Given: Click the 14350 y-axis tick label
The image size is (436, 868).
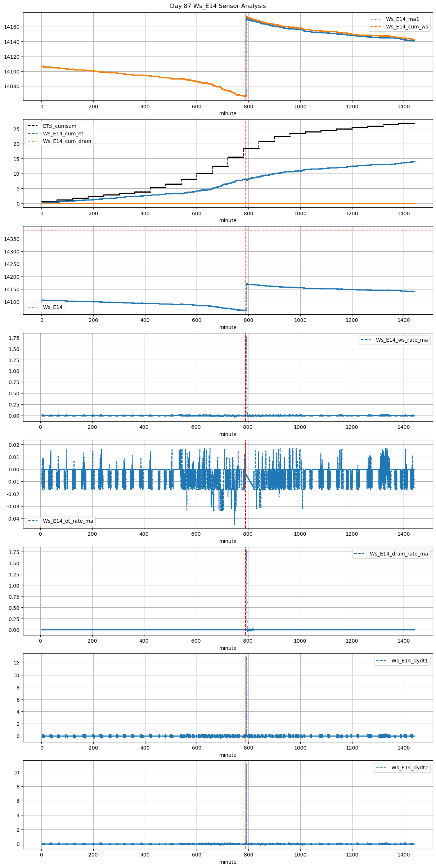Looking at the screenshot, I should pos(12,239).
